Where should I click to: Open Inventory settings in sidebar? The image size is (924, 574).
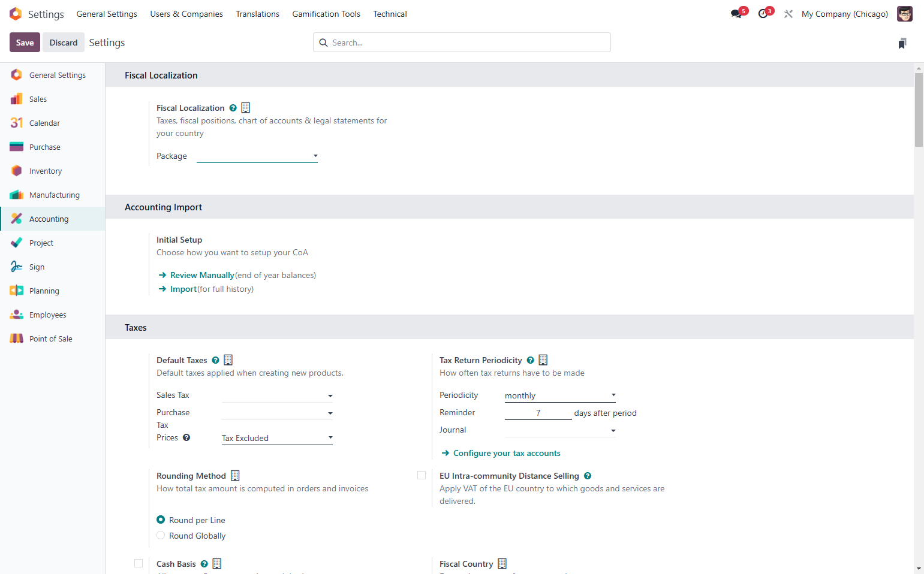coord(53,171)
